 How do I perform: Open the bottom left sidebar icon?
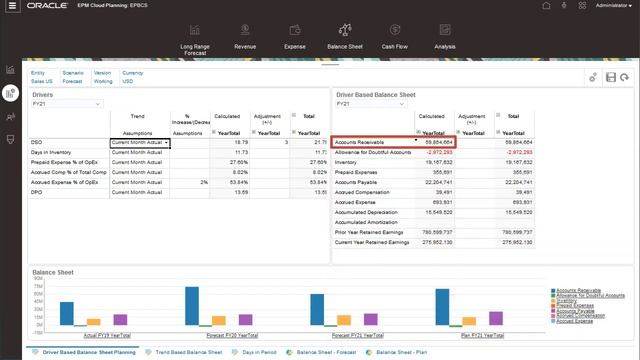(x=11, y=140)
